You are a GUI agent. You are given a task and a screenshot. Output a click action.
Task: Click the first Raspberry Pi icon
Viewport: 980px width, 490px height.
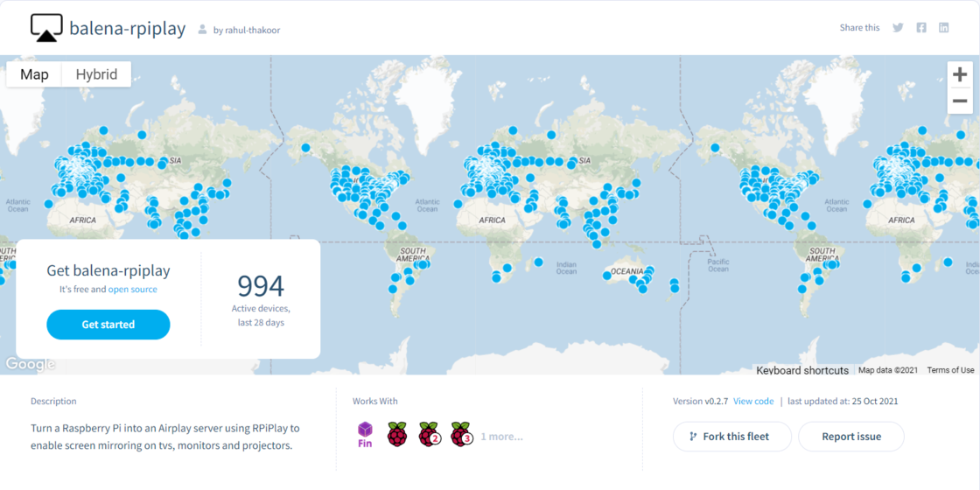(397, 434)
